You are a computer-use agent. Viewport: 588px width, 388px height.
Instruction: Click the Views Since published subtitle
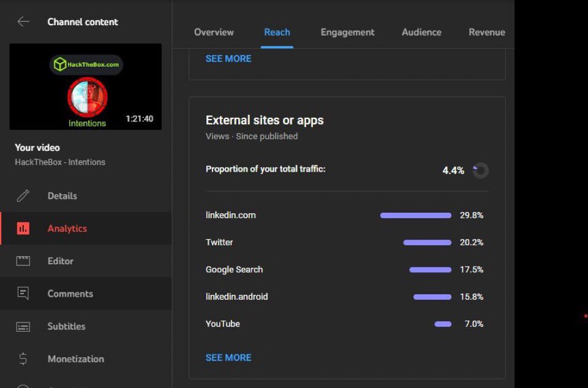pyautogui.click(x=252, y=136)
